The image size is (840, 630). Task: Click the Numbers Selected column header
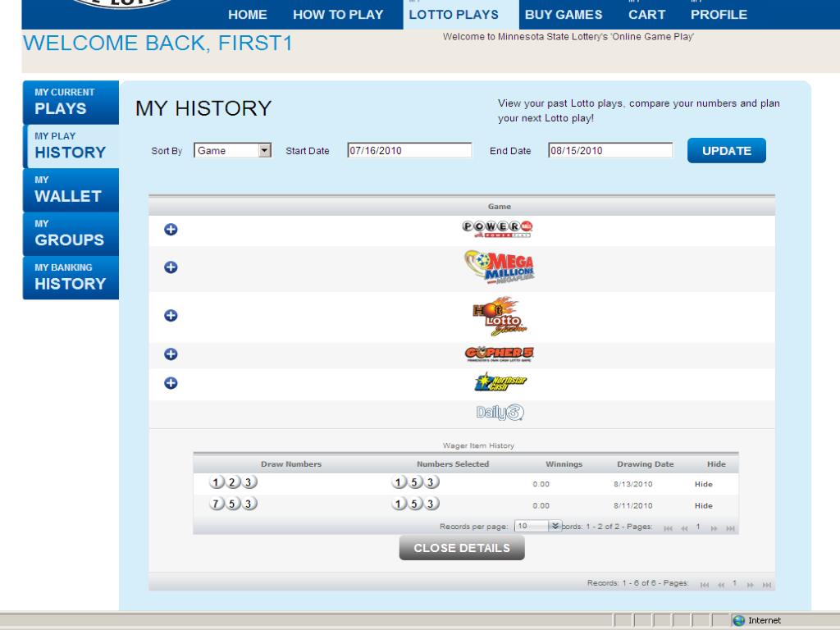pos(453,464)
